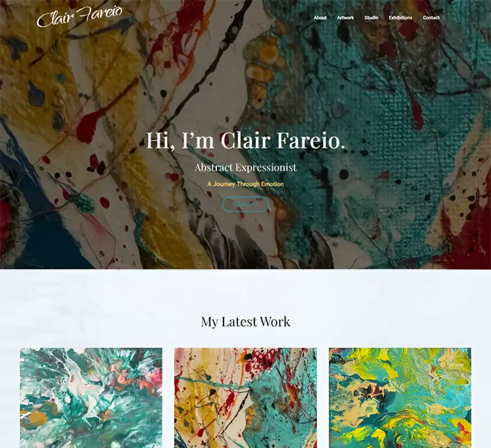Navigate to the Contact page
491x448 pixels.
click(431, 18)
